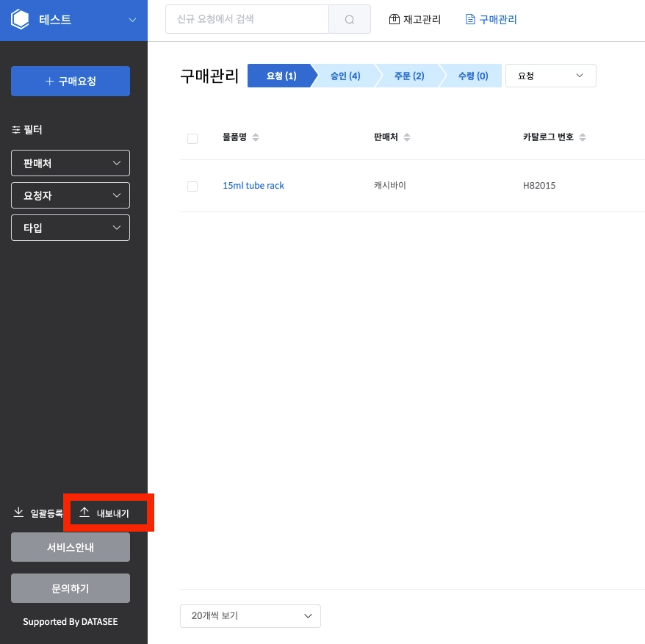Click the 필터 filter sliders icon

tap(16, 129)
